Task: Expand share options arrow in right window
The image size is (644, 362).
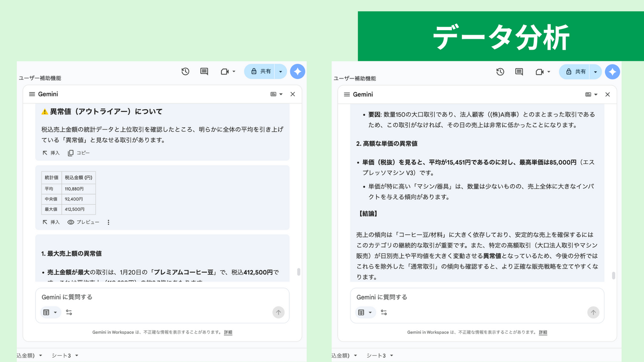Action: (595, 72)
